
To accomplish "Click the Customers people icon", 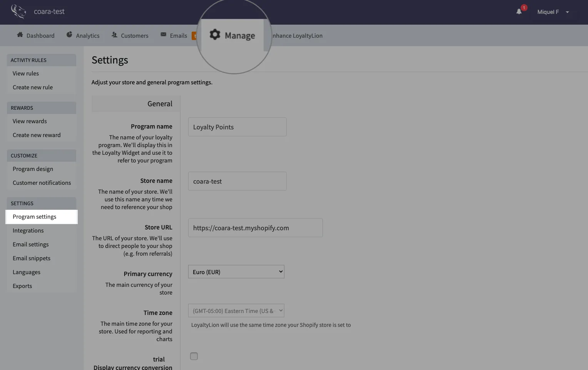I will tap(114, 35).
